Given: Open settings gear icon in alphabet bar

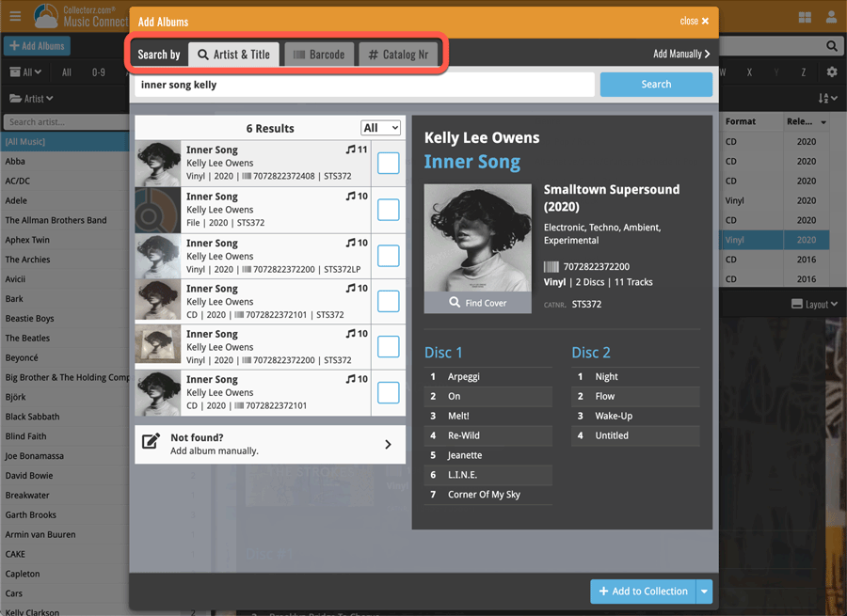Looking at the screenshot, I should (x=832, y=71).
